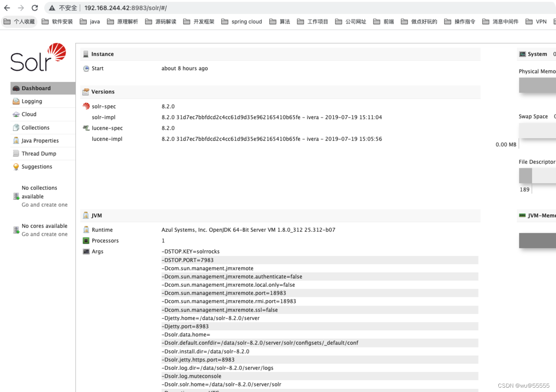Image resolution: width=556 pixels, height=392 pixels.
Task: Click the -Djetty.port=8983 argument row
Action: pos(320,326)
